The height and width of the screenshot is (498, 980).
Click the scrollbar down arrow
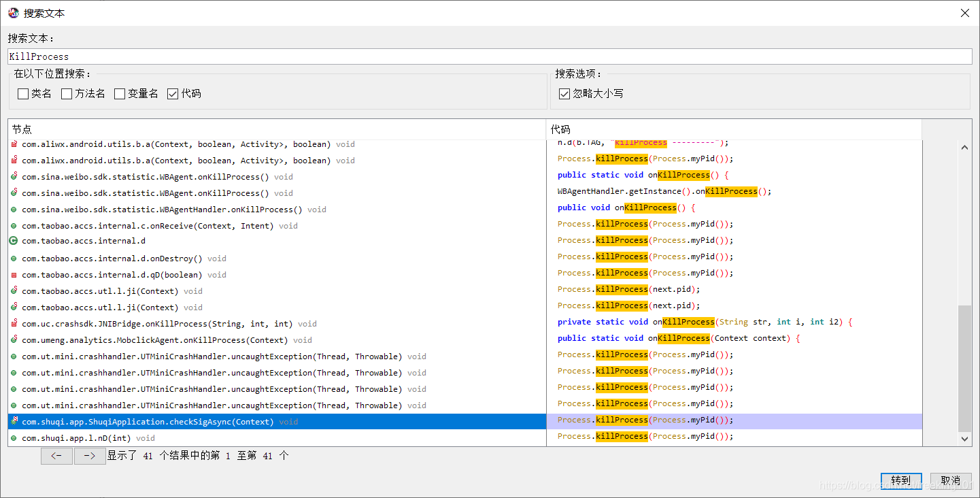[965, 439]
